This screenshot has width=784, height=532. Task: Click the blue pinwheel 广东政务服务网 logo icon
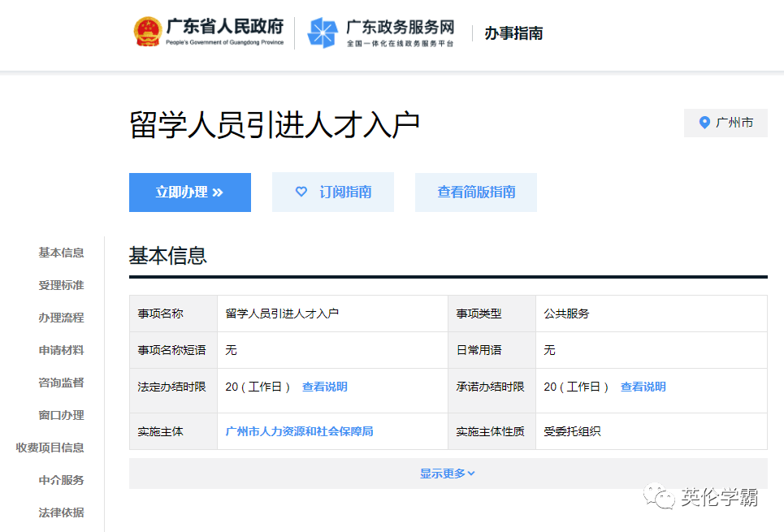pos(323,32)
